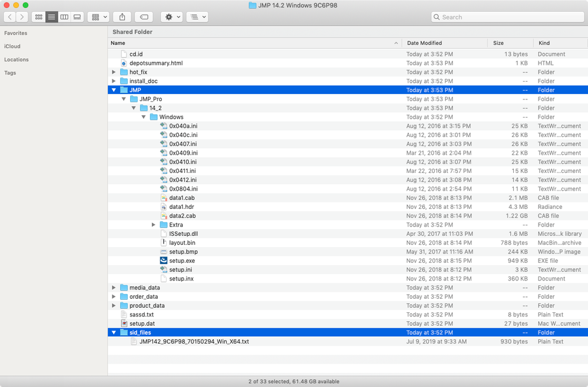The height and width of the screenshot is (387, 588).
Task: Click the data1.hdr file icon
Action: click(x=164, y=207)
